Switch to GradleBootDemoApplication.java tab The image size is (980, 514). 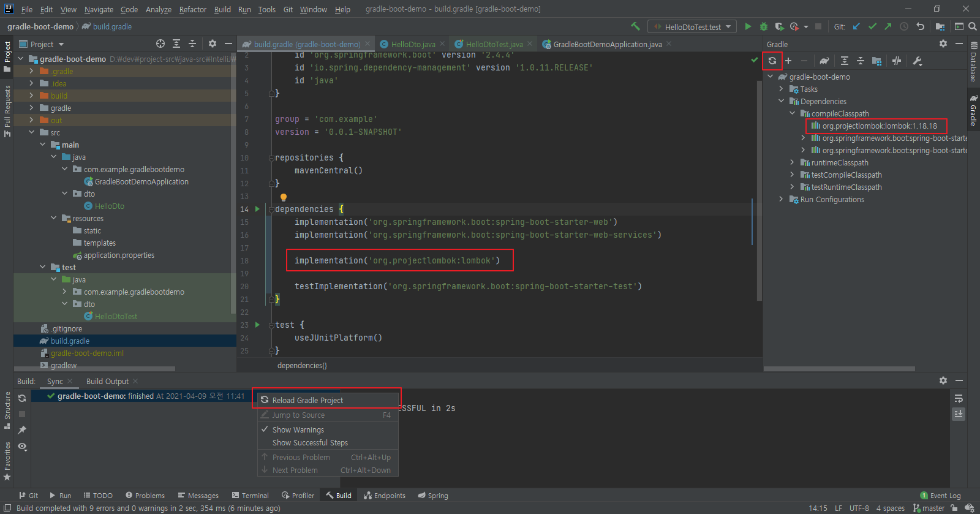(607, 44)
